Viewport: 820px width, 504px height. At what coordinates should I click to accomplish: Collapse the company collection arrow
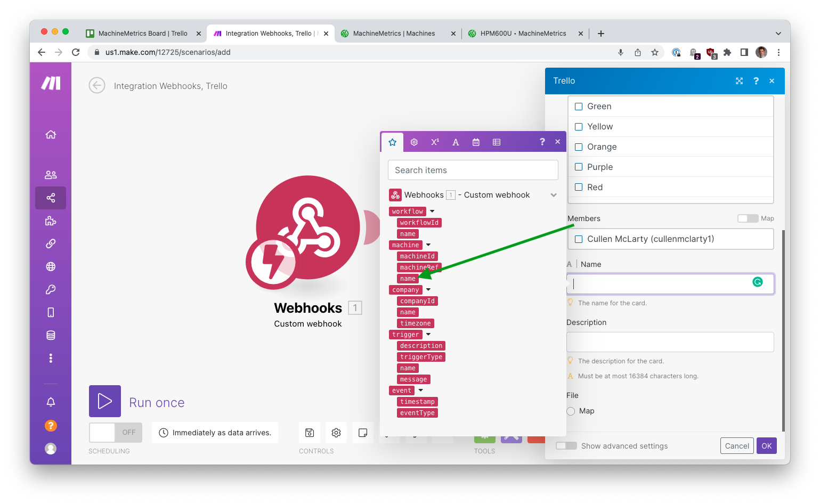pyautogui.click(x=428, y=290)
